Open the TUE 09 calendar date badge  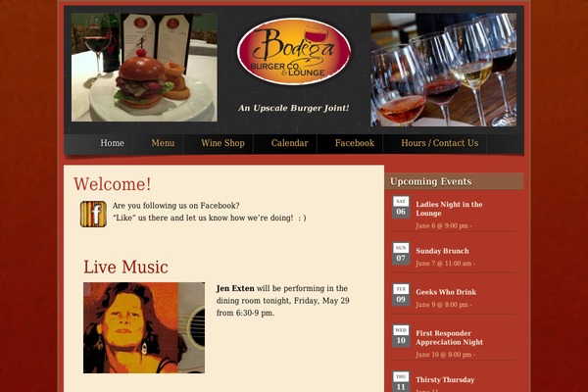(401, 295)
